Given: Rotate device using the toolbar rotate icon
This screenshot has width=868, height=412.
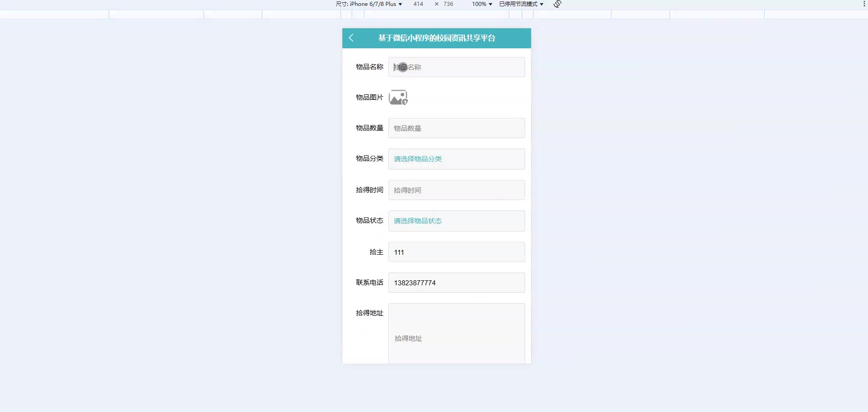Looking at the screenshot, I should (557, 4).
